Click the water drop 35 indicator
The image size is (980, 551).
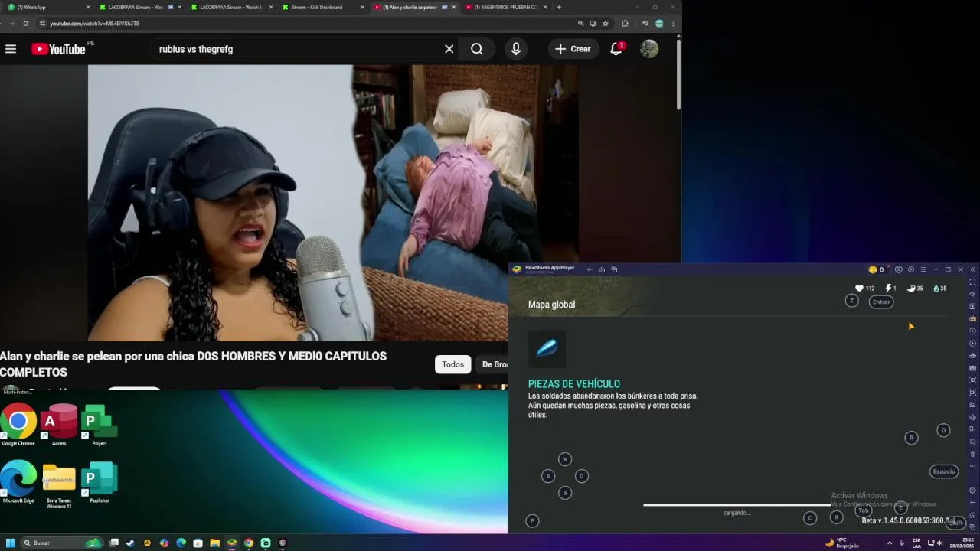click(x=940, y=289)
